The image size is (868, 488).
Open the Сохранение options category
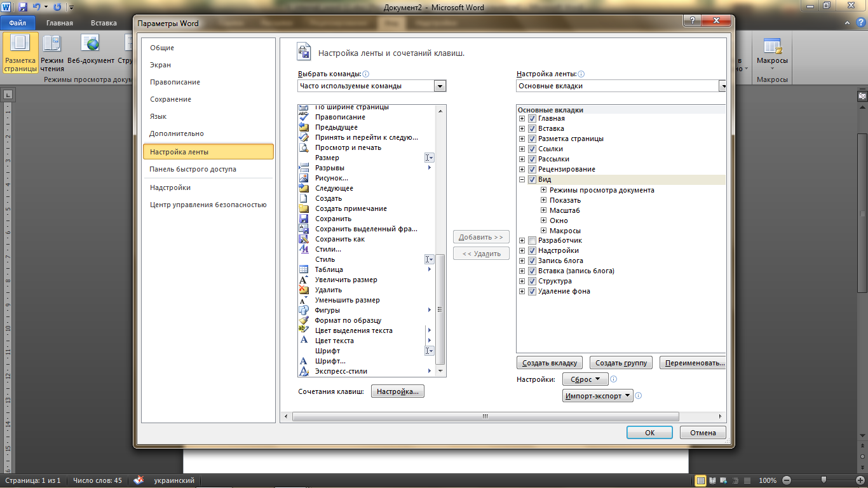208,99
